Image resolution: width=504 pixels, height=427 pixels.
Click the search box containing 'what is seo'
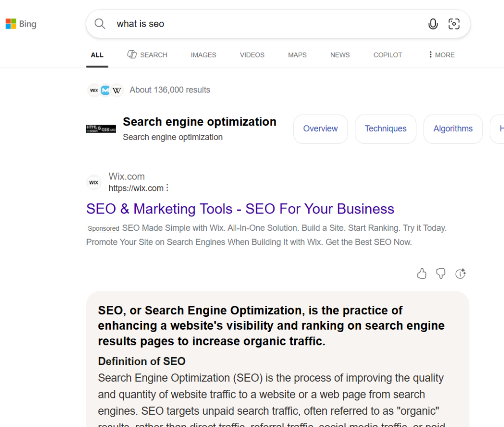(x=266, y=24)
